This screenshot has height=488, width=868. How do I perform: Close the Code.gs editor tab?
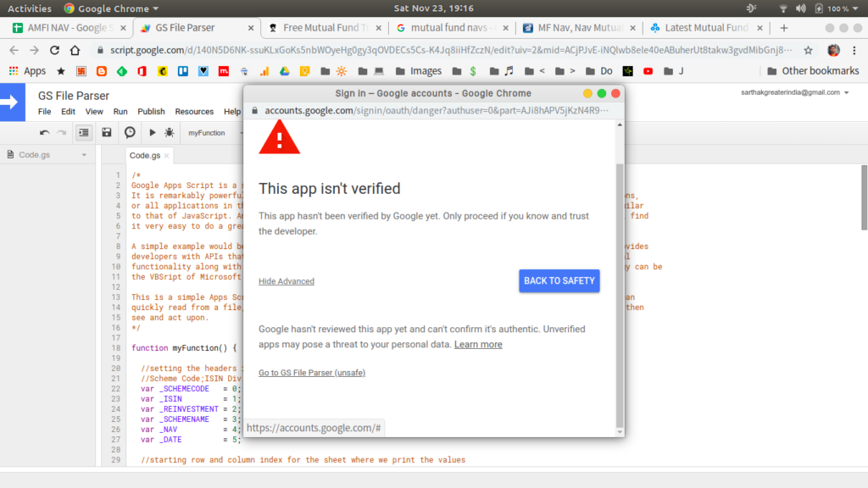pyautogui.click(x=166, y=156)
